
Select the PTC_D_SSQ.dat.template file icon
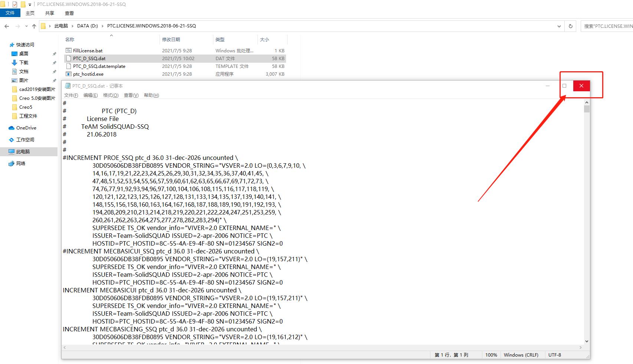[68, 66]
